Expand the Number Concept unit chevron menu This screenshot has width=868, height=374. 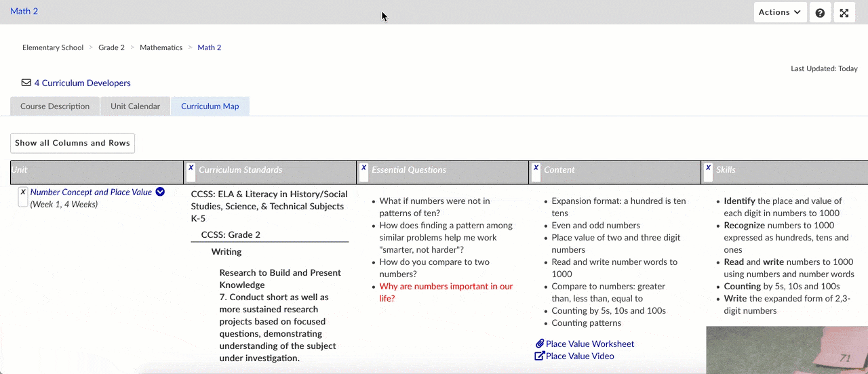pos(160,192)
